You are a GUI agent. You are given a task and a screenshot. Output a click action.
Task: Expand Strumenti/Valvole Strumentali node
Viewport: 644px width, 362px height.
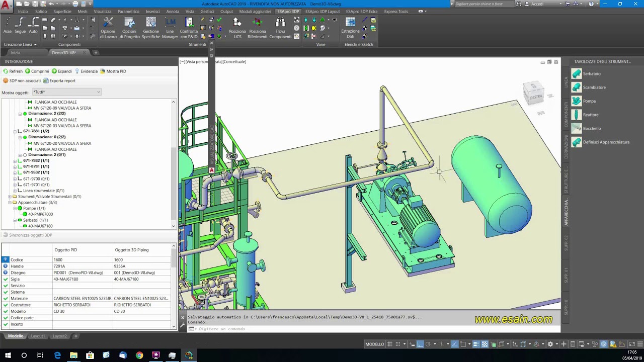click(10, 197)
